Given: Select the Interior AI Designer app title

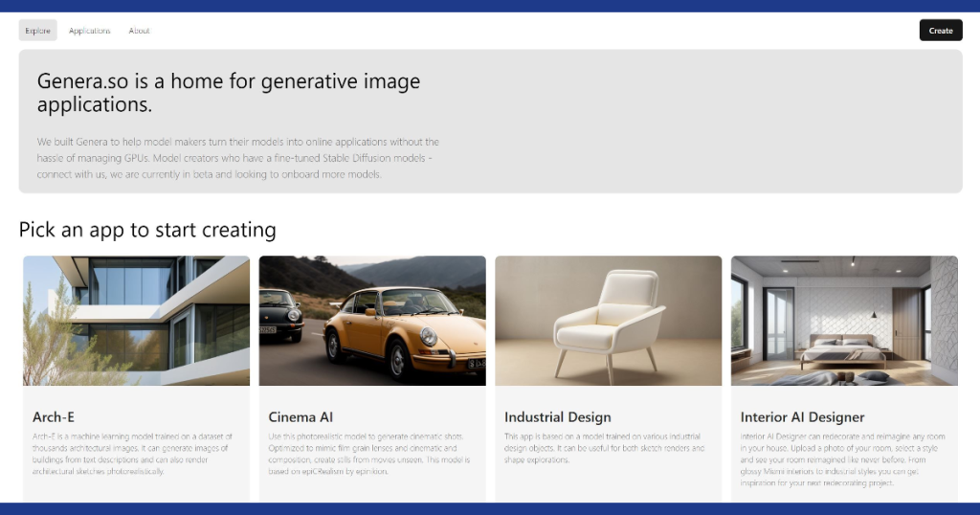Looking at the screenshot, I should tap(803, 416).
